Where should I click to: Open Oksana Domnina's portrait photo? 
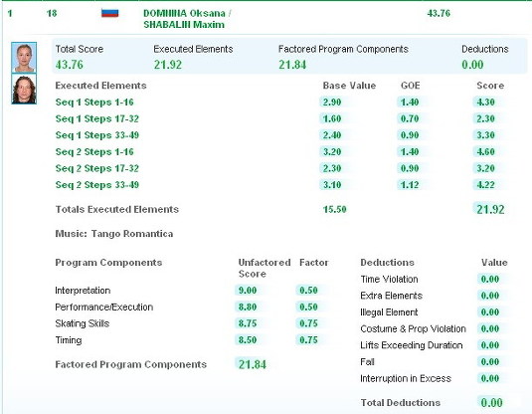point(24,58)
